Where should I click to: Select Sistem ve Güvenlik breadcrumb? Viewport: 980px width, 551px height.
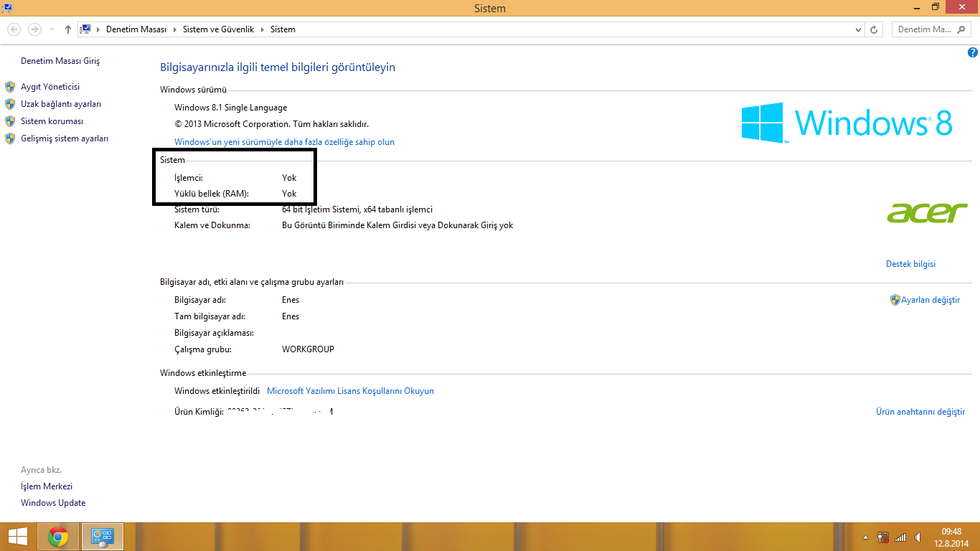tap(217, 29)
